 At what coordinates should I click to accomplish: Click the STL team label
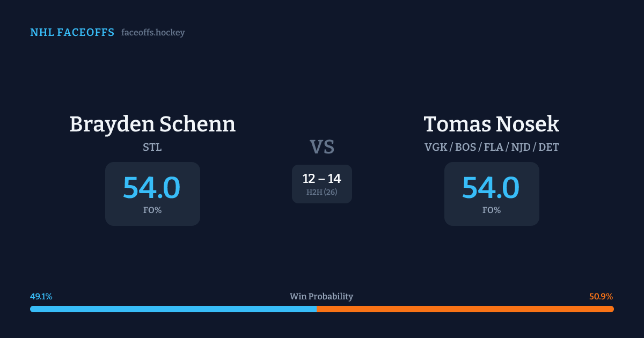pyautogui.click(x=152, y=148)
